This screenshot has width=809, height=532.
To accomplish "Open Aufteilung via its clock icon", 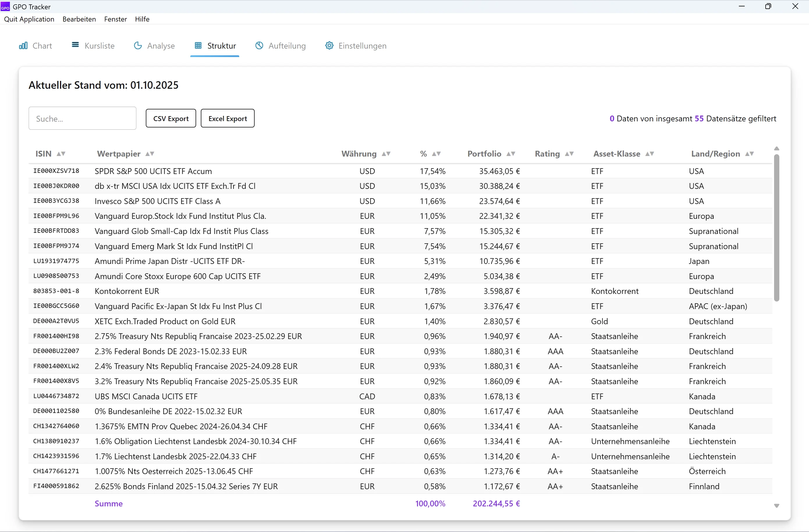I will point(259,45).
